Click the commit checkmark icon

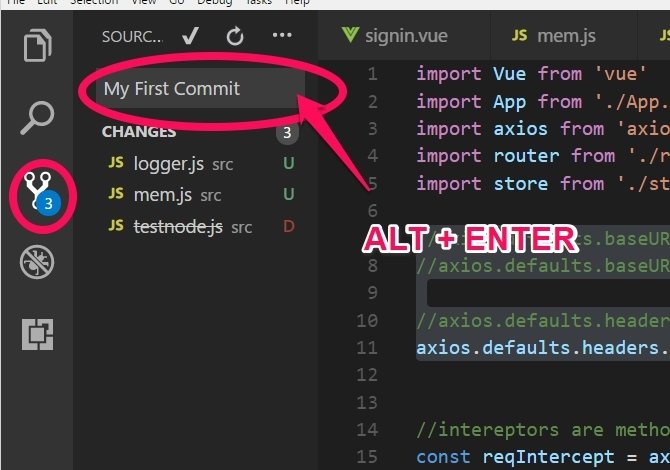(x=190, y=36)
